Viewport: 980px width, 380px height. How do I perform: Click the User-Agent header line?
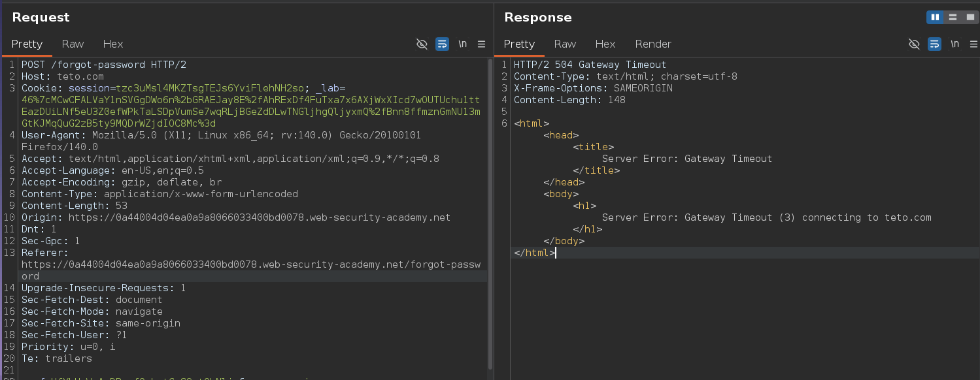pyautogui.click(x=221, y=135)
